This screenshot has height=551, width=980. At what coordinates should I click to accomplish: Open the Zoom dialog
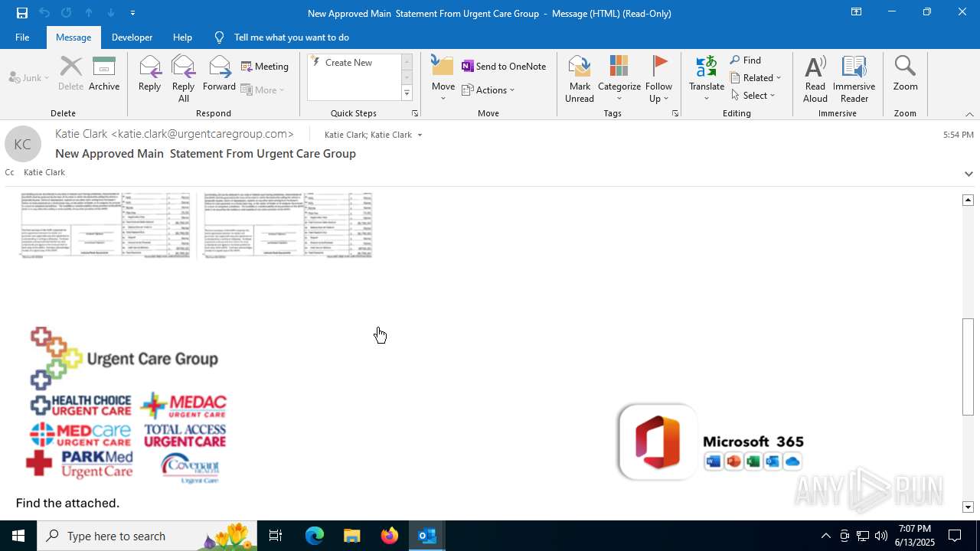905,75
